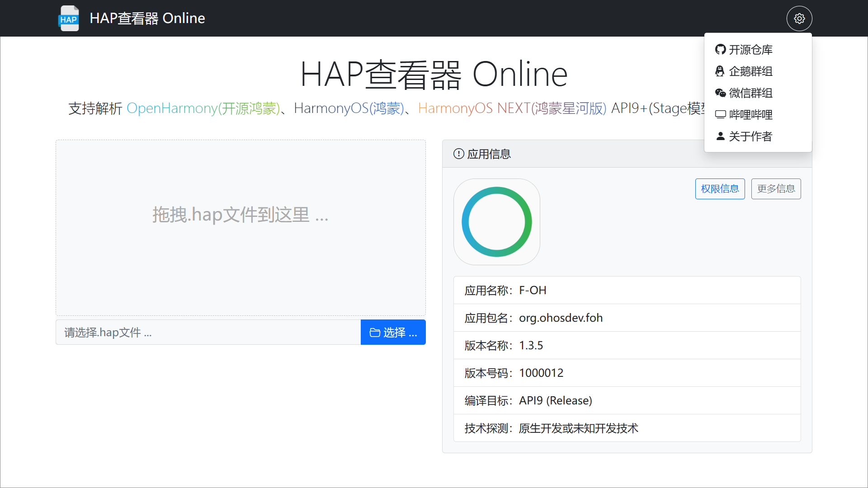Choose 微信群组 from dropdown menu

pyautogui.click(x=750, y=93)
